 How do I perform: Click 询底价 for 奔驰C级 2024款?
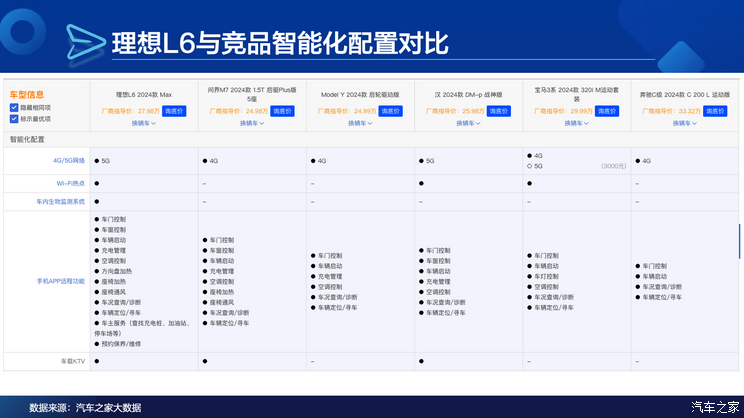715,111
